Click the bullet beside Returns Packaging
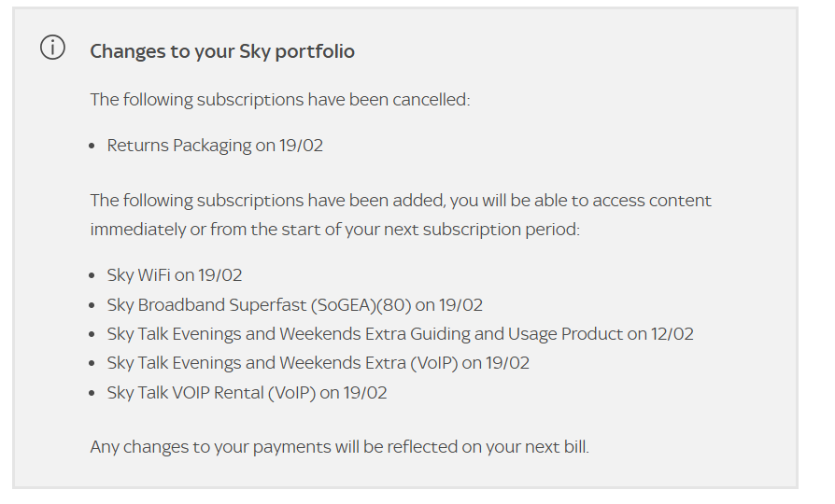The width and height of the screenshot is (835, 504). click(x=93, y=147)
